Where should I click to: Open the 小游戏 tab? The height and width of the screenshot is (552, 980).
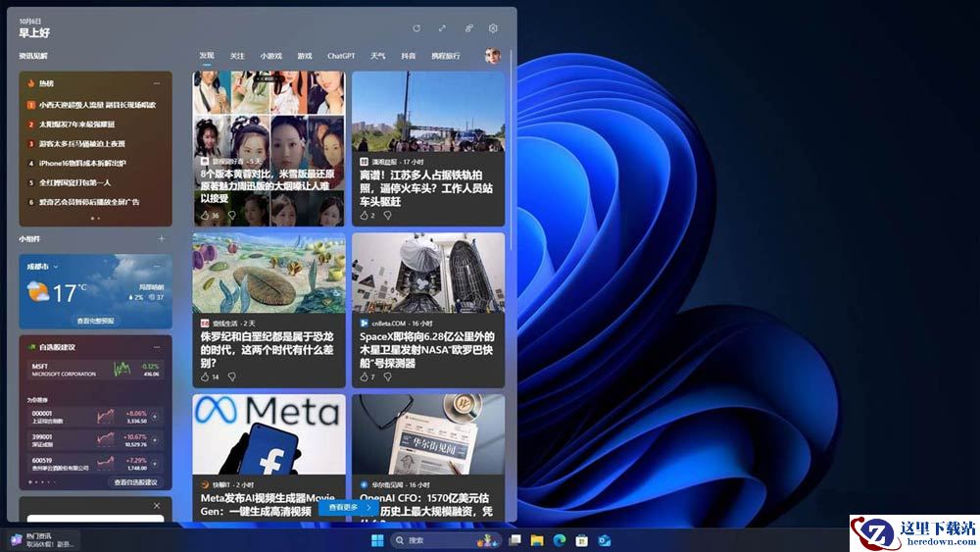click(x=271, y=56)
